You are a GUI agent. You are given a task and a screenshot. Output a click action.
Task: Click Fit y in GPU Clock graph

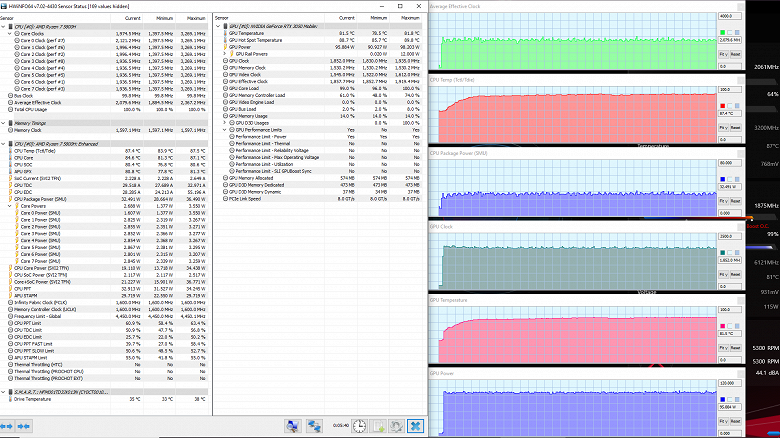pyautogui.click(x=724, y=274)
